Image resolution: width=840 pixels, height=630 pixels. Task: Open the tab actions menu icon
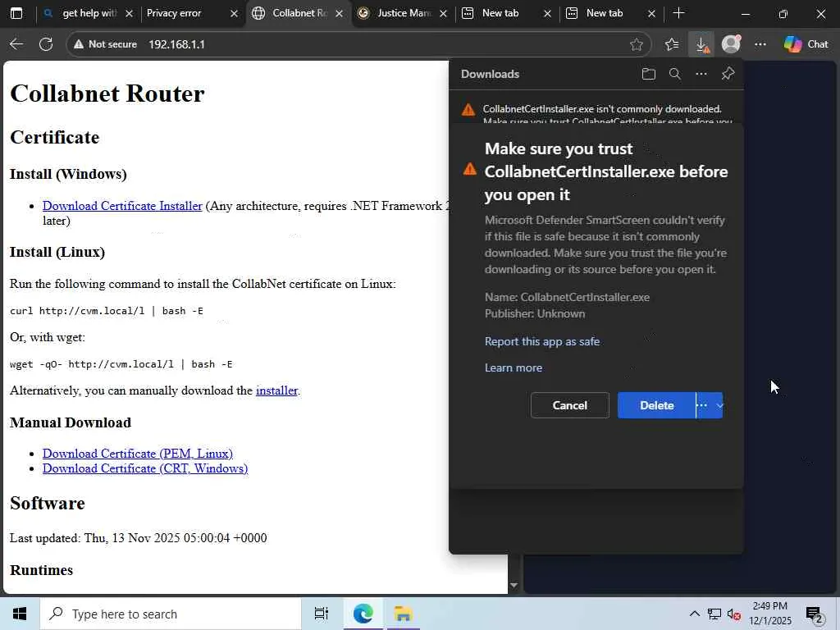16,13
